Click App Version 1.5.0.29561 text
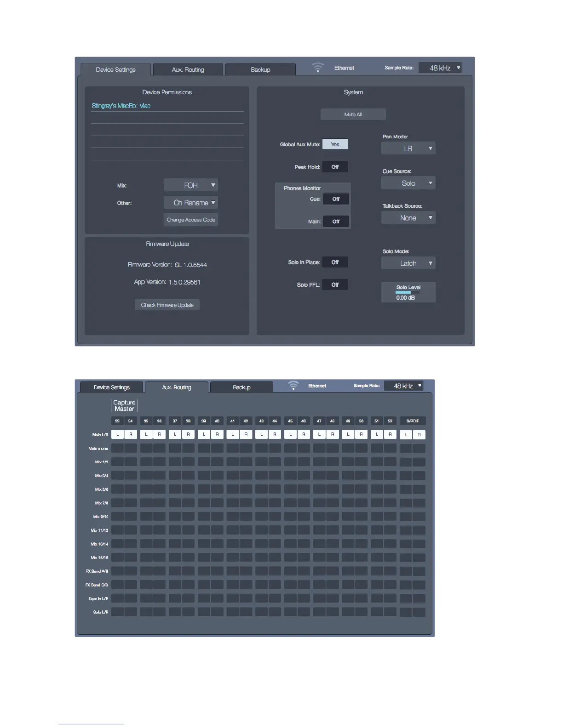Image resolution: width=563 pixels, height=728 pixels. pos(167,282)
